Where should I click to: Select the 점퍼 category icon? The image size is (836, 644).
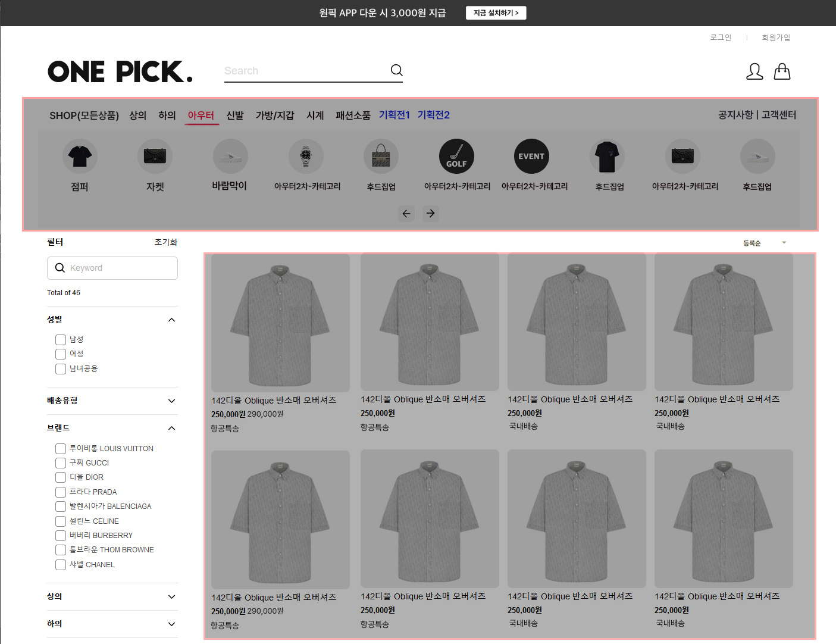tap(80, 157)
